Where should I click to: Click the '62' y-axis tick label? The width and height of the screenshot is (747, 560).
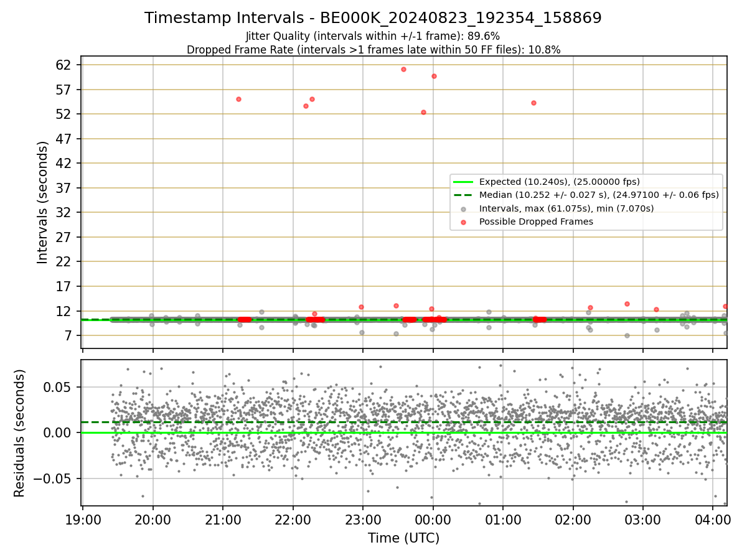pos(64,65)
